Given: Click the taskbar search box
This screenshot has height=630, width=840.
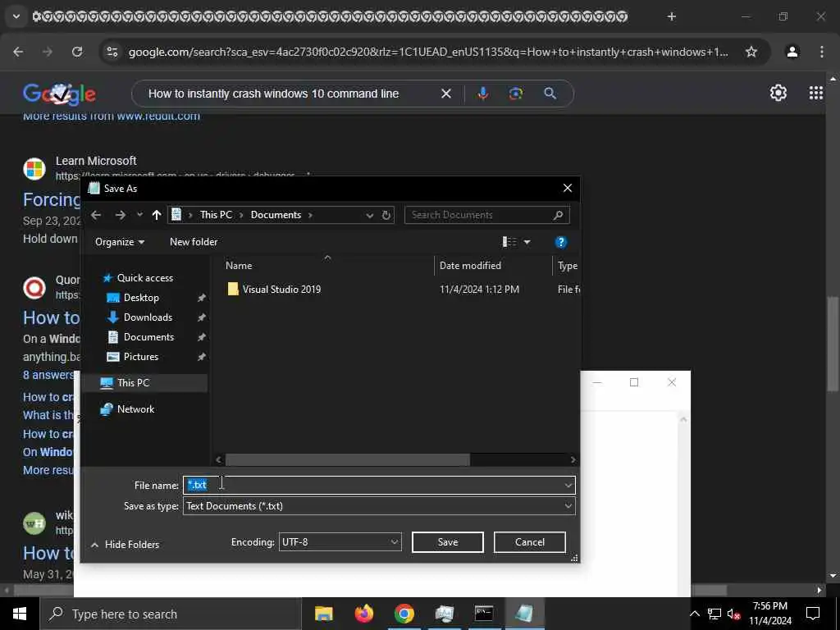Looking at the screenshot, I should tap(171, 614).
